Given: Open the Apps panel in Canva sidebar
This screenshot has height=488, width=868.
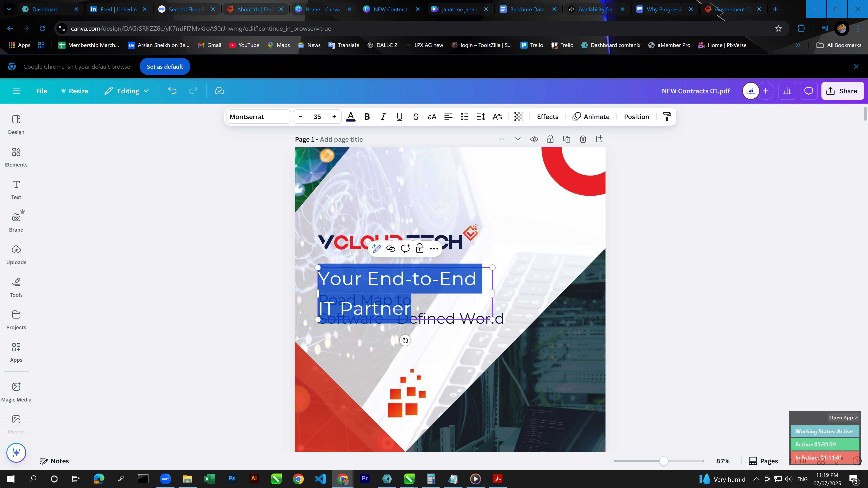Looking at the screenshot, I should (16, 353).
